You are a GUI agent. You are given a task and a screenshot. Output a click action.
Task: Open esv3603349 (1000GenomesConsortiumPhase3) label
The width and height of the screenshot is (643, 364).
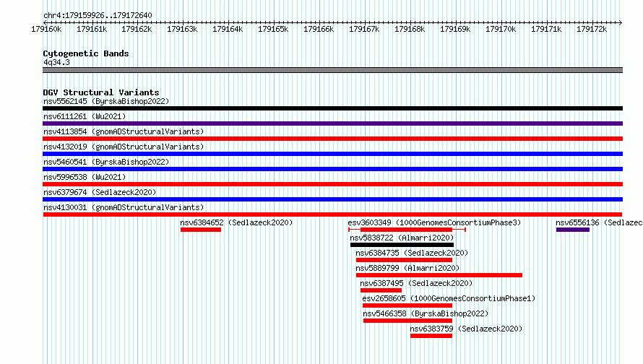[434, 222]
